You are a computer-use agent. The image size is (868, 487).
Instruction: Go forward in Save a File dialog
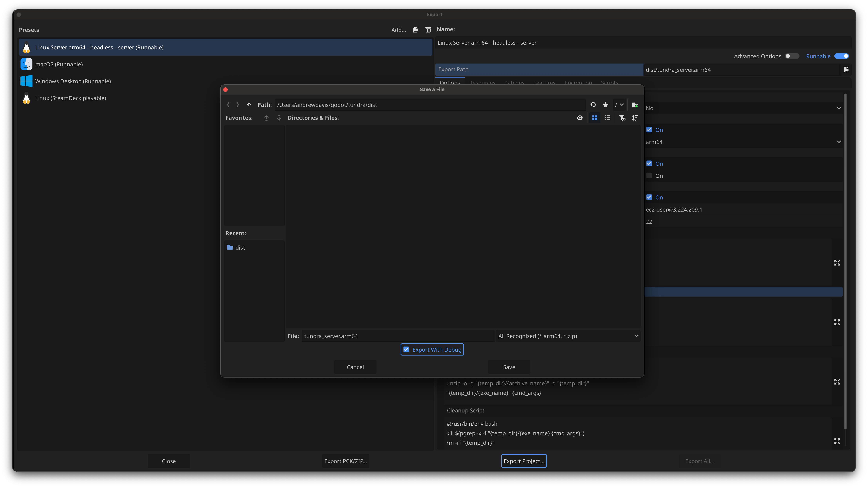pos(238,105)
